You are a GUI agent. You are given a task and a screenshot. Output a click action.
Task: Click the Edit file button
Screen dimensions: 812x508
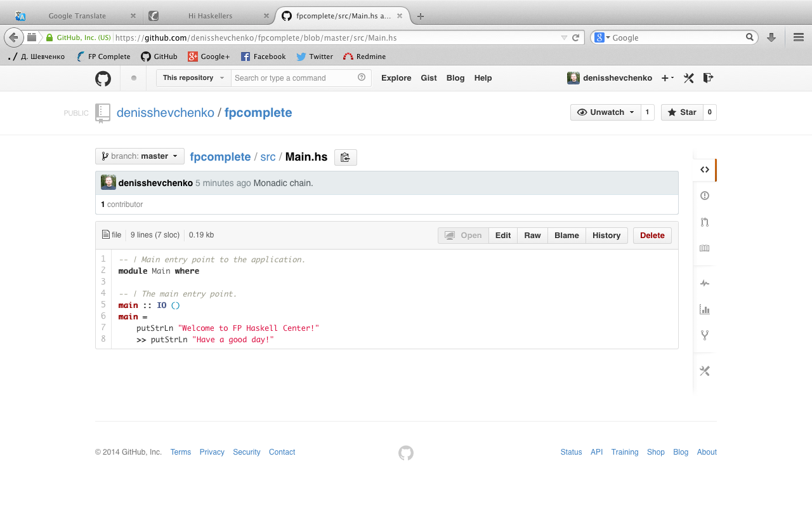[x=503, y=236]
